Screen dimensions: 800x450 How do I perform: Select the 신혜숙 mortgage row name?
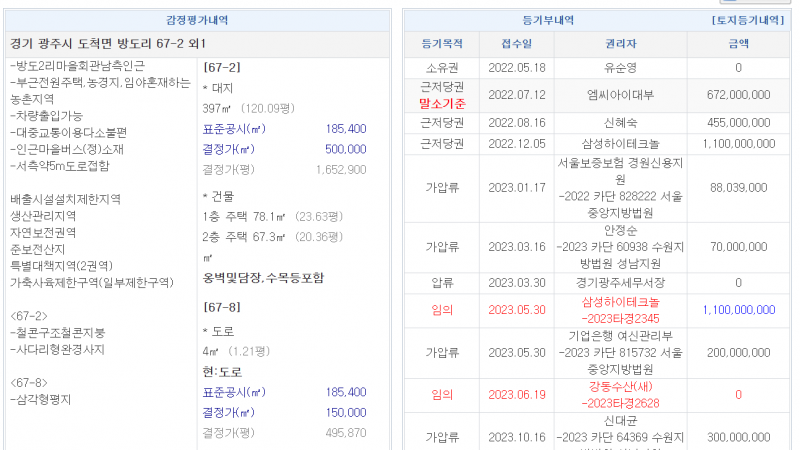tap(621, 122)
